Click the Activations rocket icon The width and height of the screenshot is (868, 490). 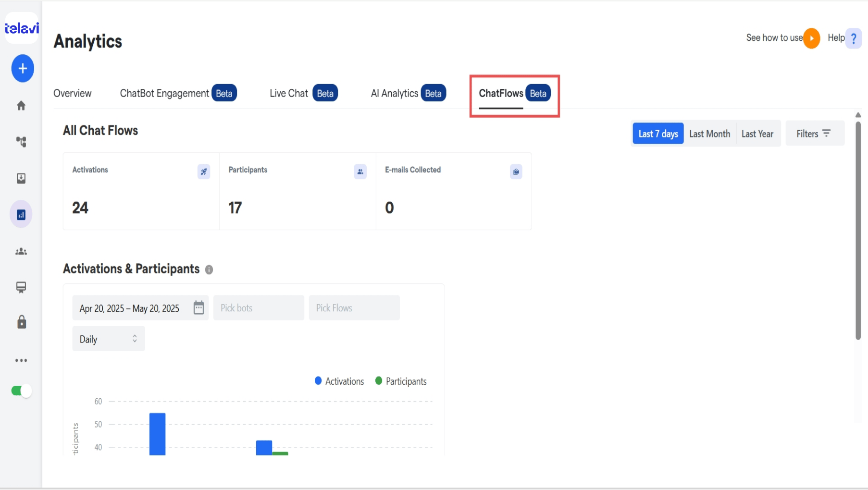tap(204, 171)
